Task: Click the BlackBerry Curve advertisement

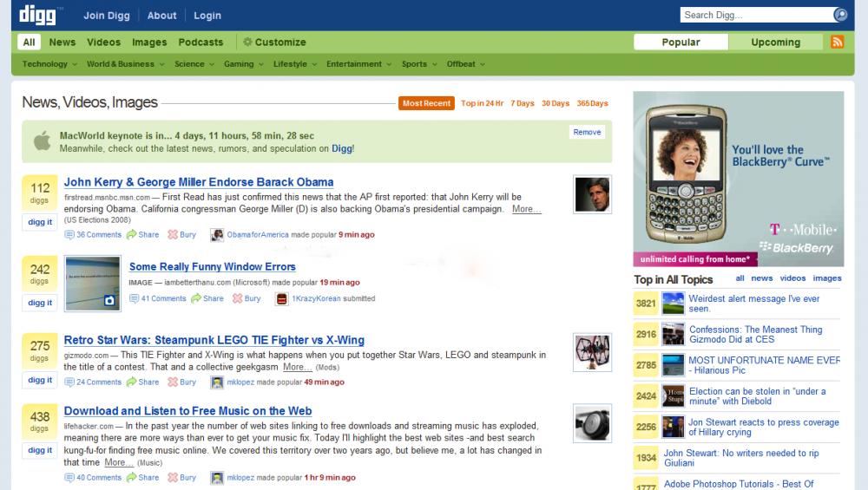Action: [x=739, y=180]
